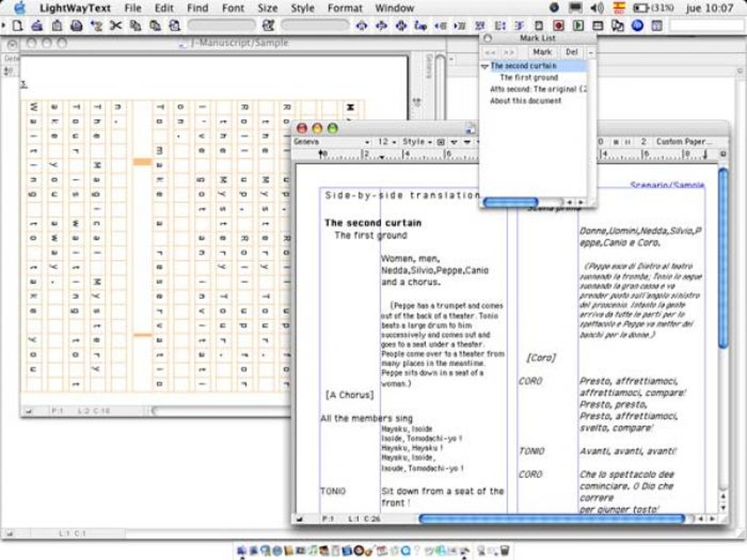Select "The first ground" mark entry
This screenshot has height=560, width=747.
pos(528,78)
